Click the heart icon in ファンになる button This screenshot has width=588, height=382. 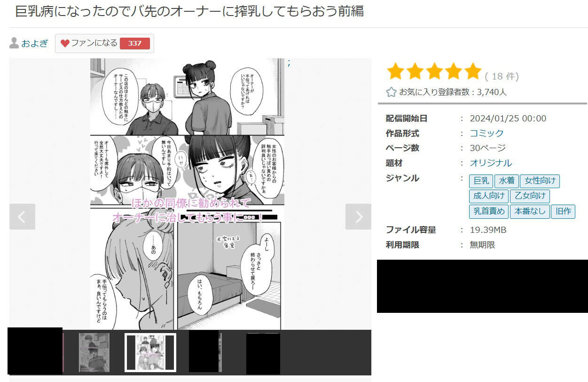(65, 43)
